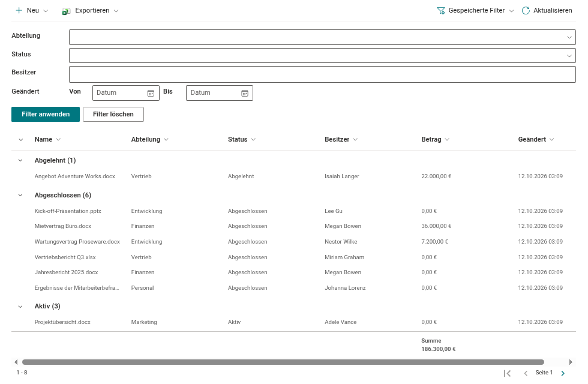Select Wartungsvertrag Proseware.docx file
The image size is (588, 384).
click(77, 242)
